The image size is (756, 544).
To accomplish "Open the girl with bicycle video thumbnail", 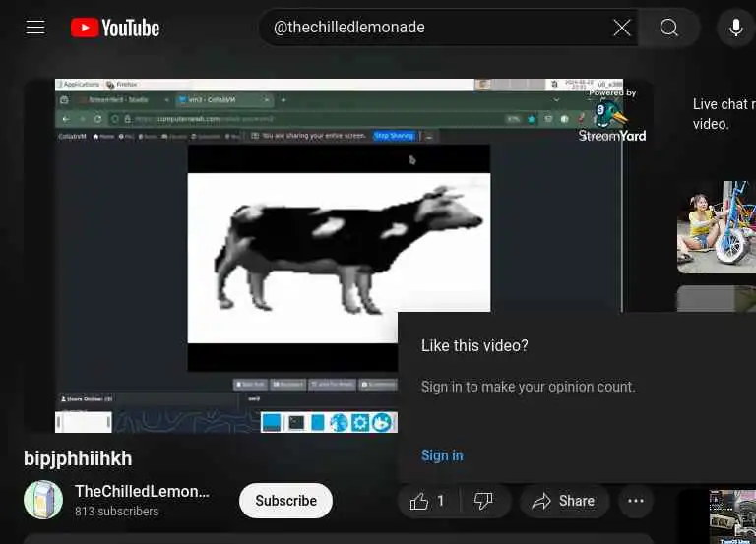I will coord(717,227).
